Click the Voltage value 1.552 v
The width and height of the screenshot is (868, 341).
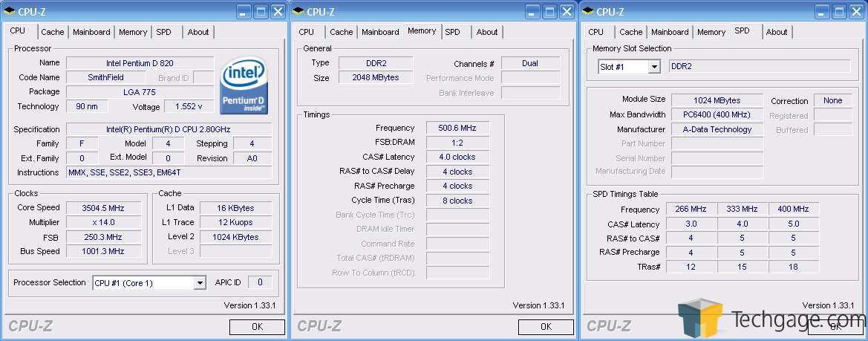pyautogui.click(x=189, y=106)
